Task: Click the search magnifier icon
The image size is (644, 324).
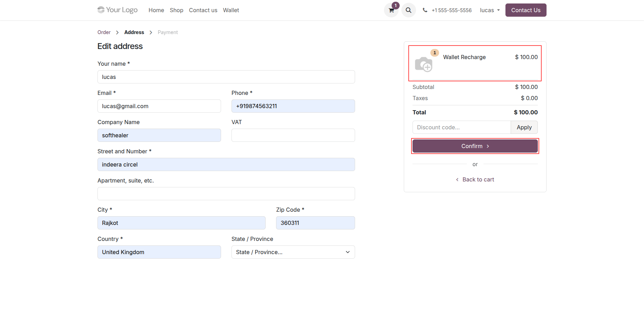Action: 409,10
